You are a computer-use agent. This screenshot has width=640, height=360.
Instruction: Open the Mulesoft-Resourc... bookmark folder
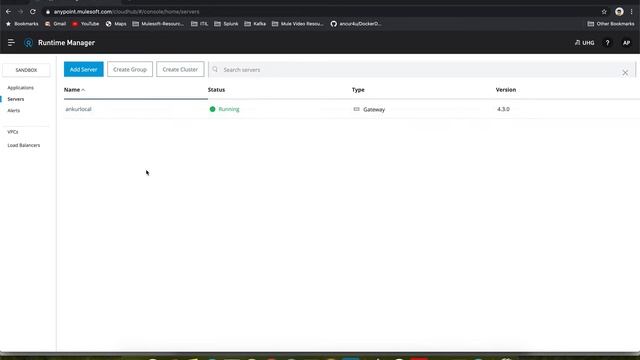[x=158, y=24]
